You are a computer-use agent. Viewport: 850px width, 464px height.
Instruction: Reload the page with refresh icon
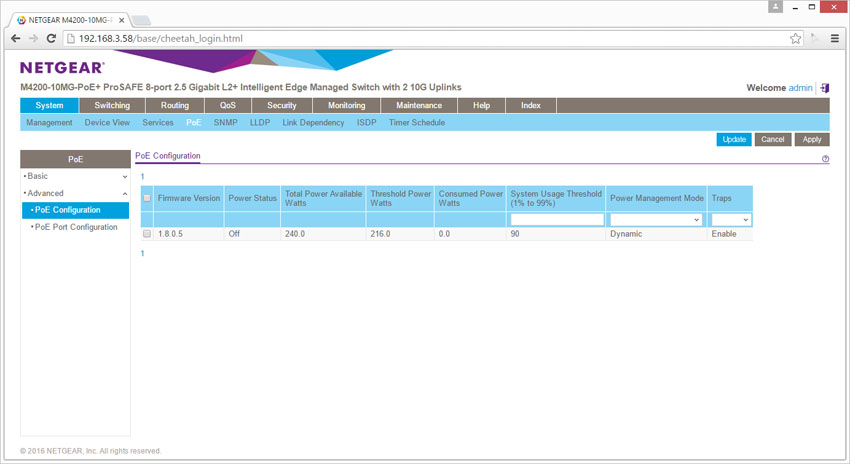[x=51, y=38]
